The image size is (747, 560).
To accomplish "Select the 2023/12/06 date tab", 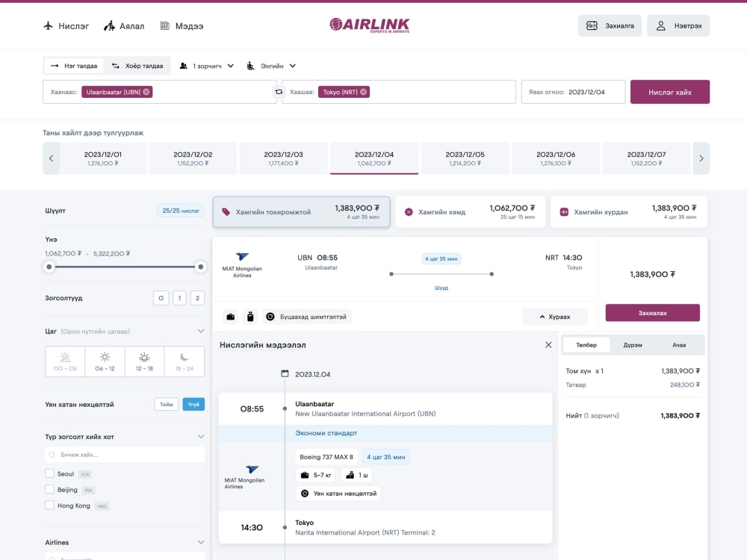I will click(x=556, y=158).
